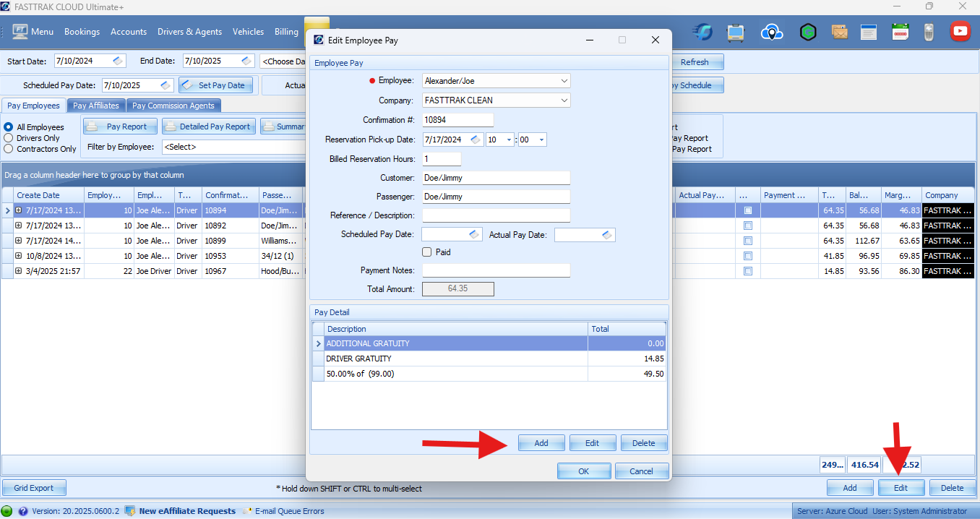Click the Confirmation # input field
Viewport: 980px width, 519px height.
[458, 120]
